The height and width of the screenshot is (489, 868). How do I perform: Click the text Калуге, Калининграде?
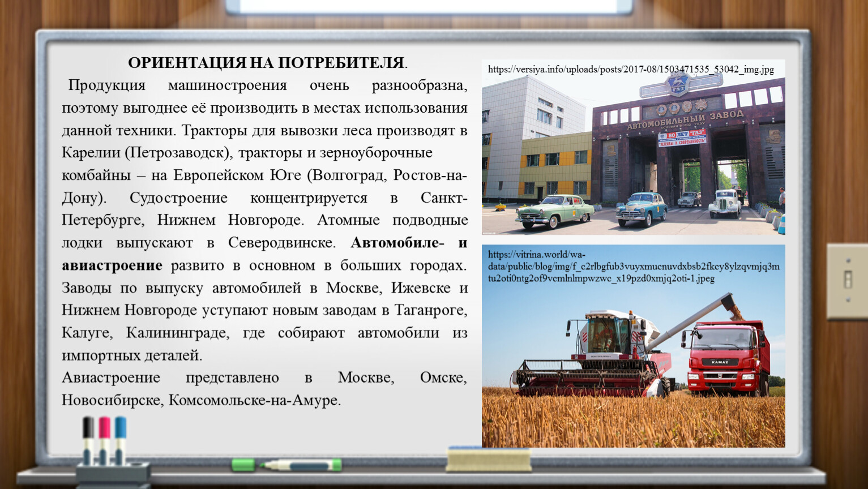tap(146, 333)
